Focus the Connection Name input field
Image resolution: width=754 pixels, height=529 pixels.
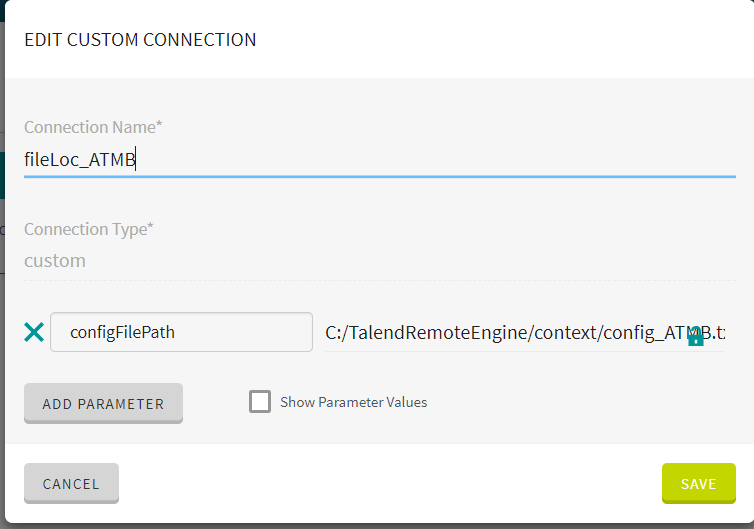(x=379, y=159)
